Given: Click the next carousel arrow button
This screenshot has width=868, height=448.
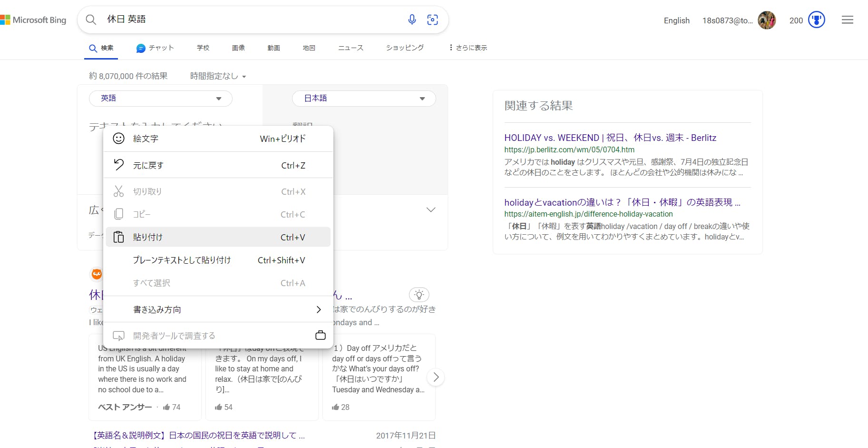Looking at the screenshot, I should coord(436,377).
